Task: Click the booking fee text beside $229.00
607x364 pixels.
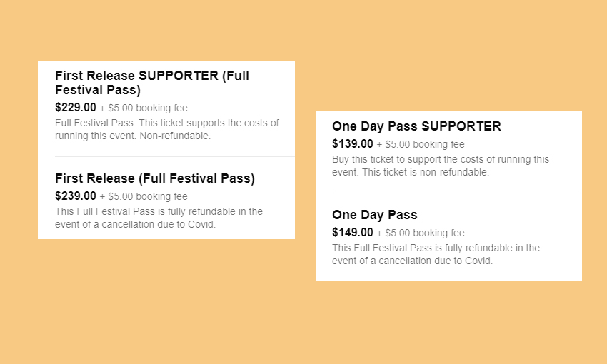Action: 147,108
